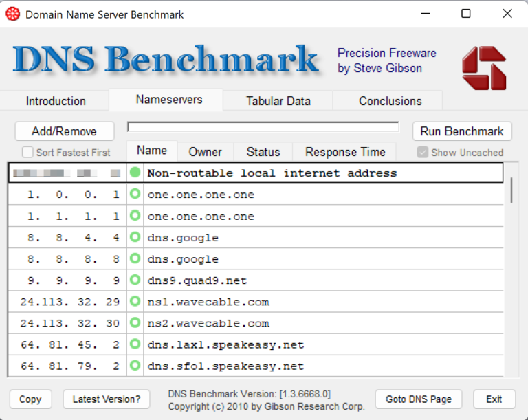Viewport: 528px width, 420px height.
Task: Select the one.one.one.one row for 1.1.1.1
Action: coord(256,216)
